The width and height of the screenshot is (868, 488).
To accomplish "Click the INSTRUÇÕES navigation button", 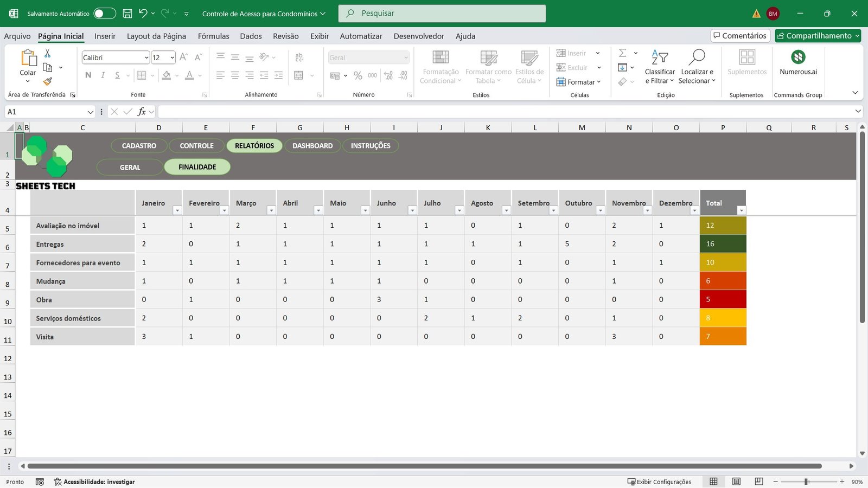I will click(x=371, y=146).
